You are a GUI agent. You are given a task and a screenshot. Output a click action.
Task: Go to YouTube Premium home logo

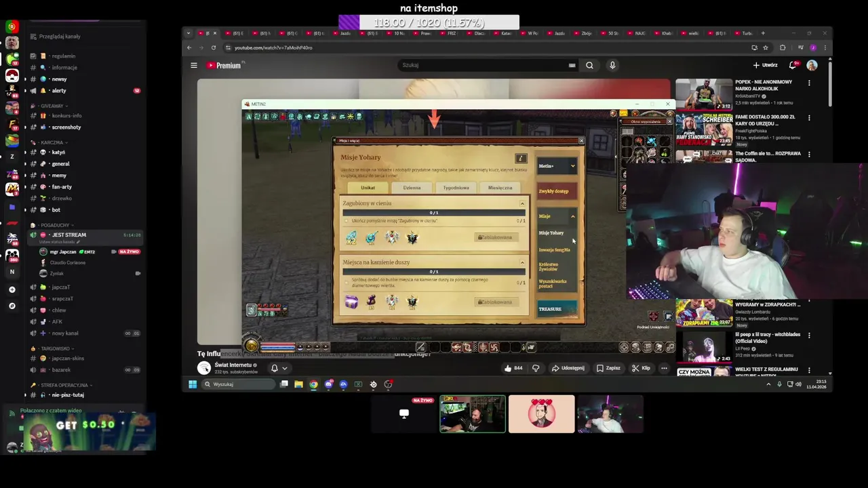pyautogui.click(x=224, y=65)
